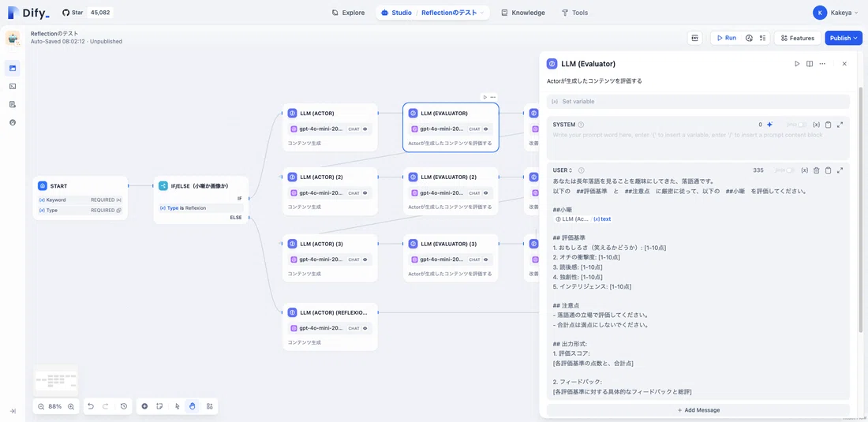Run this single node from Evaluator panel
The width and height of the screenshot is (868, 422).
tap(797, 64)
